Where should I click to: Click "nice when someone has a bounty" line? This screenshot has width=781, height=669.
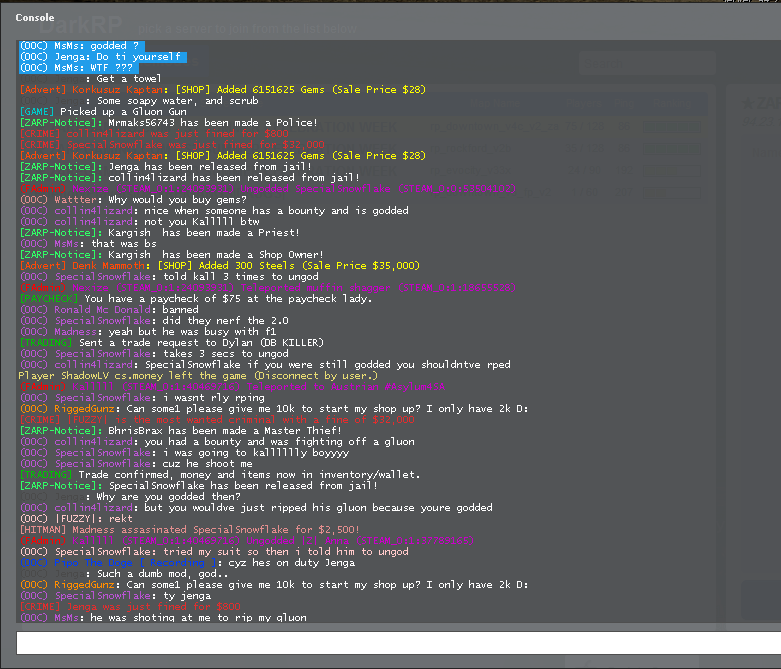coord(214,211)
